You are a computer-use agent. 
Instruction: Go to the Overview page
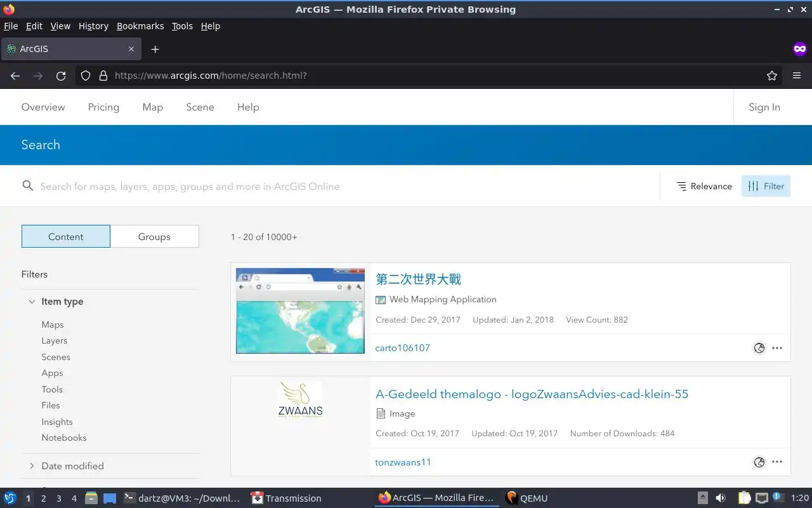pos(43,107)
